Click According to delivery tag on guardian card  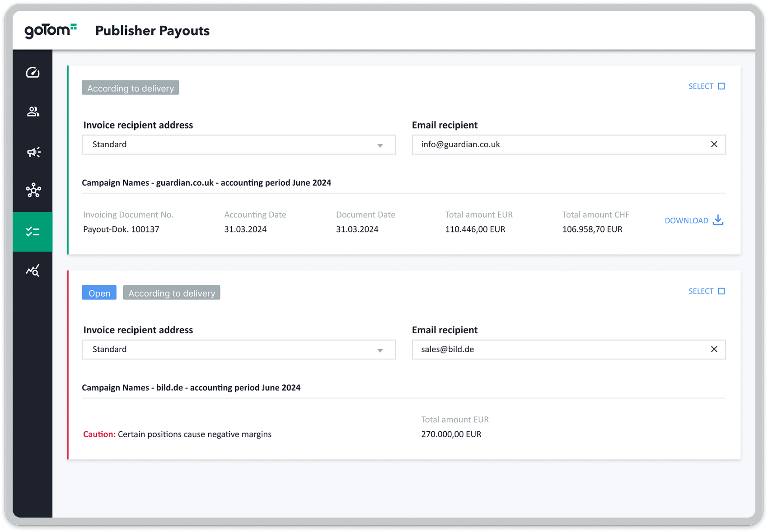coord(130,88)
